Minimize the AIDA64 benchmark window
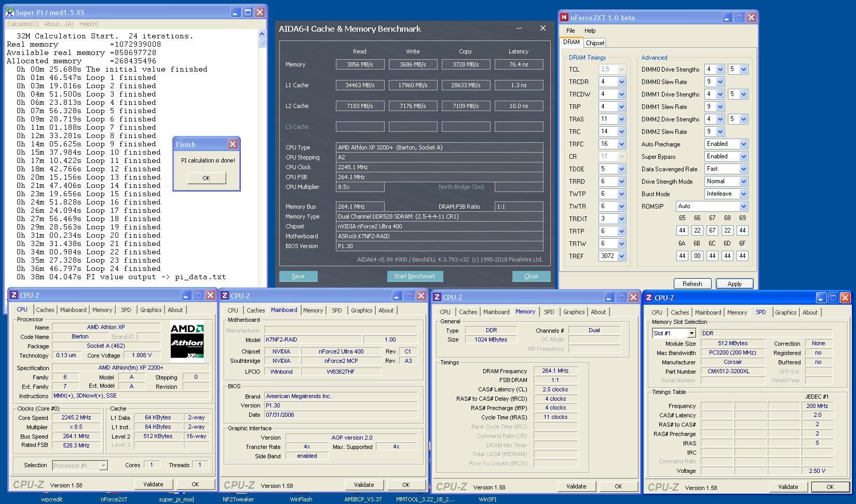 click(519, 29)
